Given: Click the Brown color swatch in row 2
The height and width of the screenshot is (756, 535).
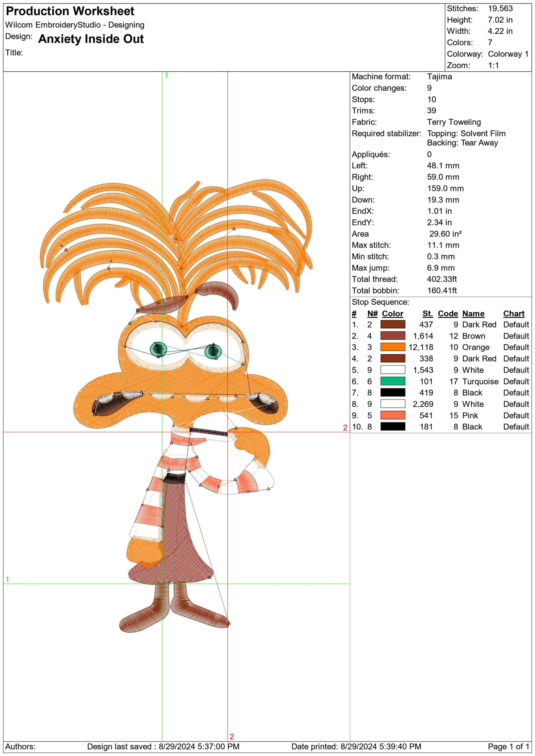Looking at the screenshot, I should 393,336.
